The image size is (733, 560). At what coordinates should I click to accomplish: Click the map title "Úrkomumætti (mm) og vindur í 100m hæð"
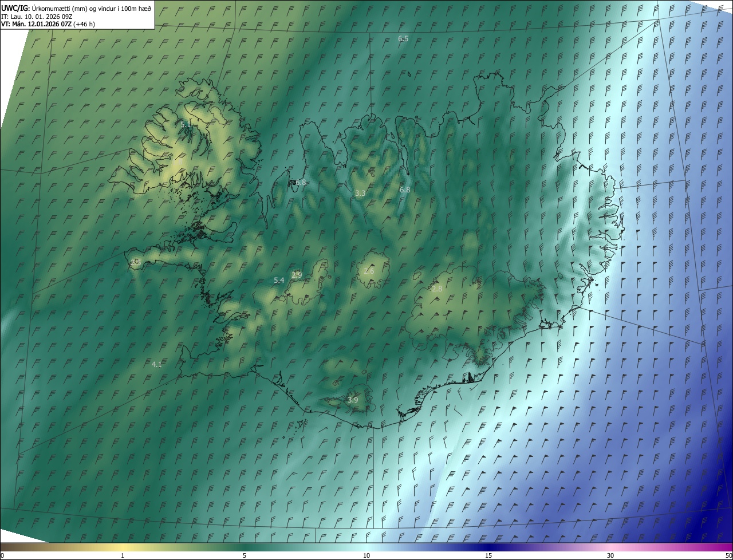pyautogui.click(x=92, y=7)
